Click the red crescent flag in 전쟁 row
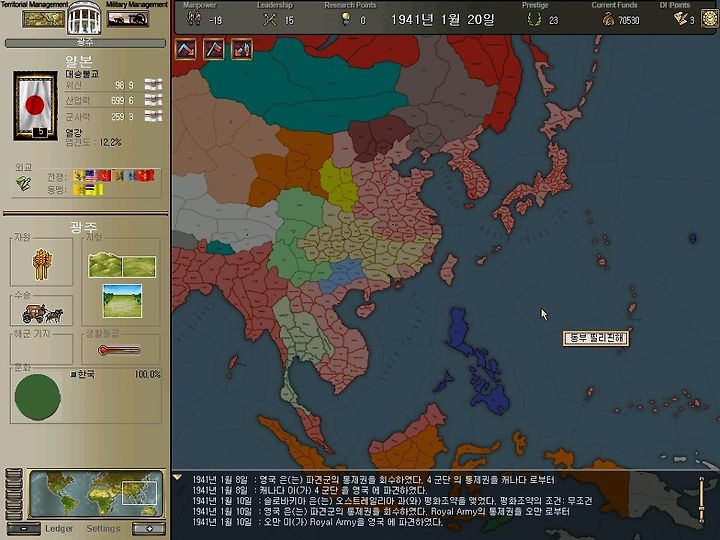This screenshot has width=720, height=540. 104,175
